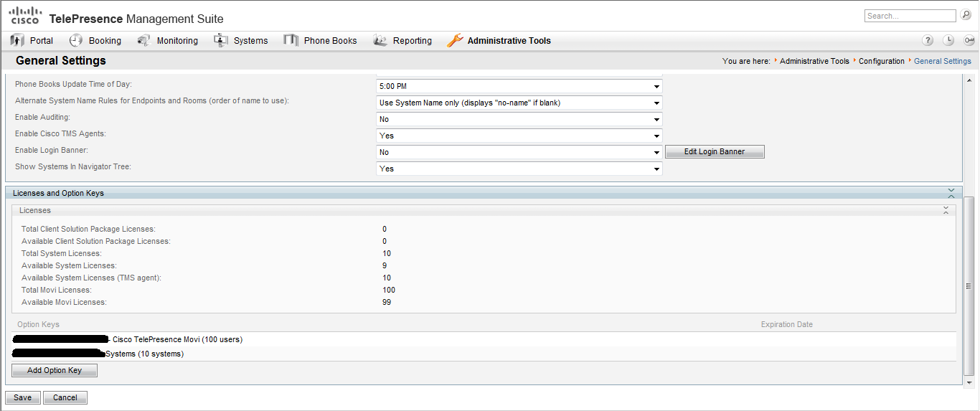This screenshot has height=411, width=980.
Task: Select the Systems (10 systems) option key row
Action: click(x=484, y=354)
